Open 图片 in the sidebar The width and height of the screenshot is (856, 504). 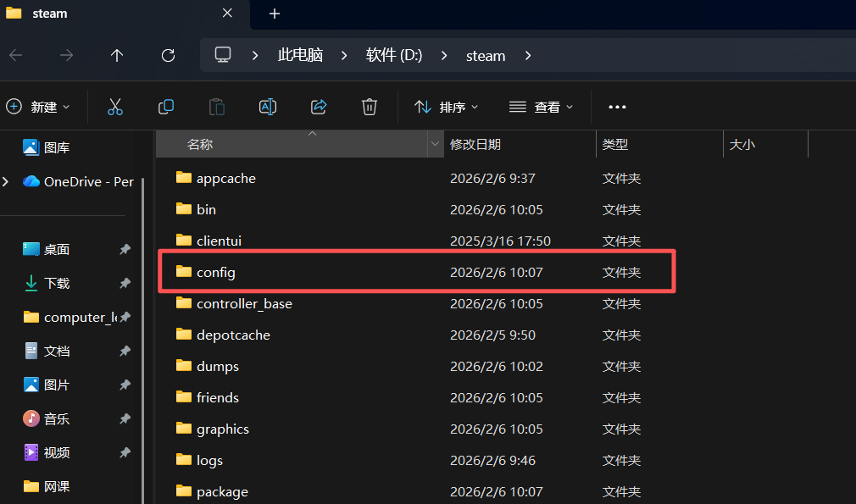[47, 385]
